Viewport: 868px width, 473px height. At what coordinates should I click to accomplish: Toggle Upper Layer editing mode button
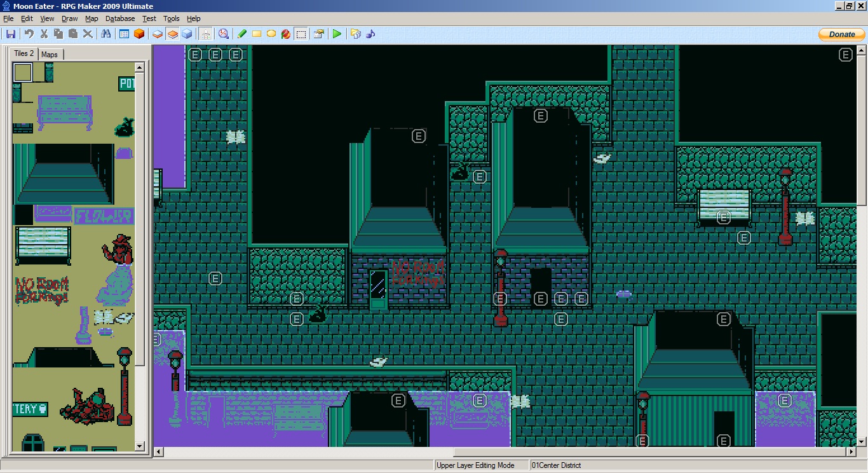point(172,34)
